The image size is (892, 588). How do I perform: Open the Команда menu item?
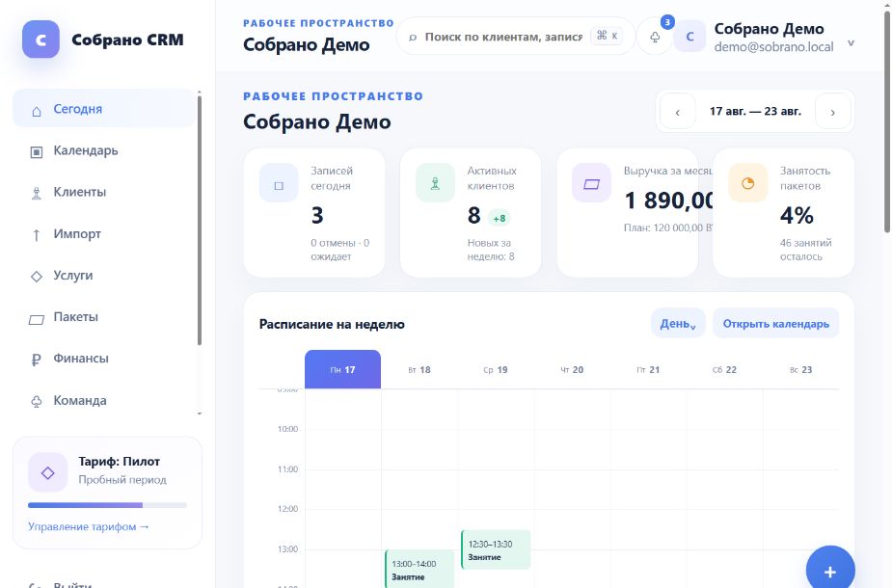[x=104, y=400]
